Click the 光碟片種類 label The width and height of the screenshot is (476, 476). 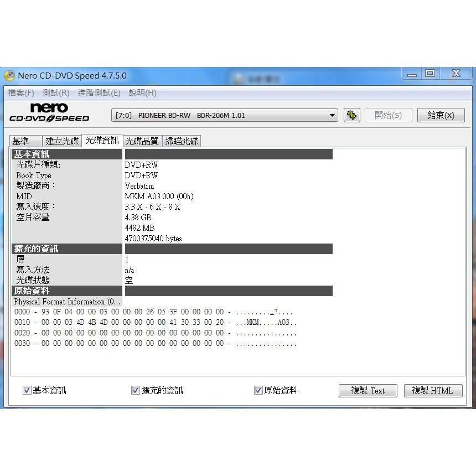click(x=38, y=165)
